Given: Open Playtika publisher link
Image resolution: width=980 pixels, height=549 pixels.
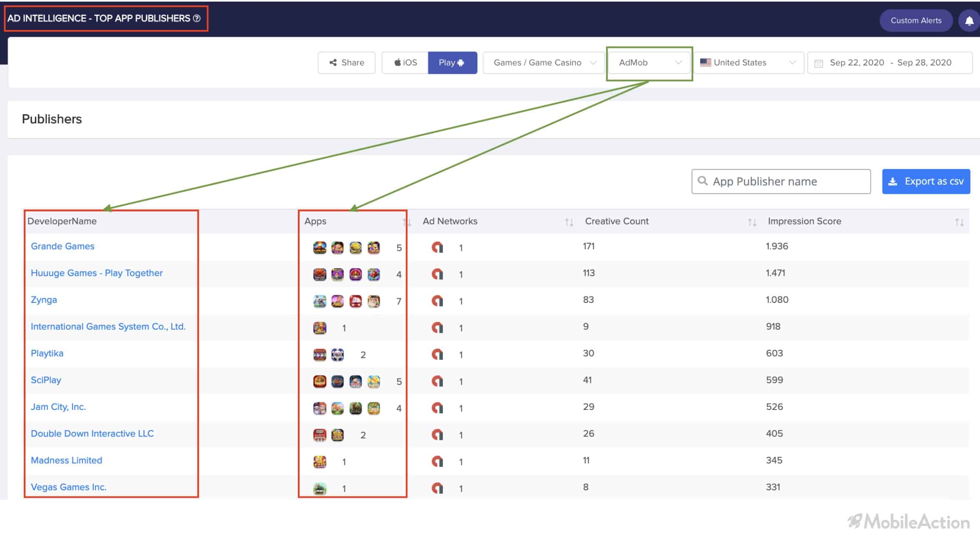Looking at the screenshot, I should coord(47,353).
